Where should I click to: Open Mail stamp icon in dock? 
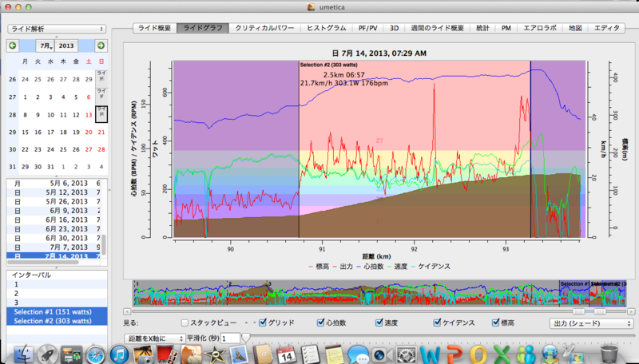[x=238, y=354]
